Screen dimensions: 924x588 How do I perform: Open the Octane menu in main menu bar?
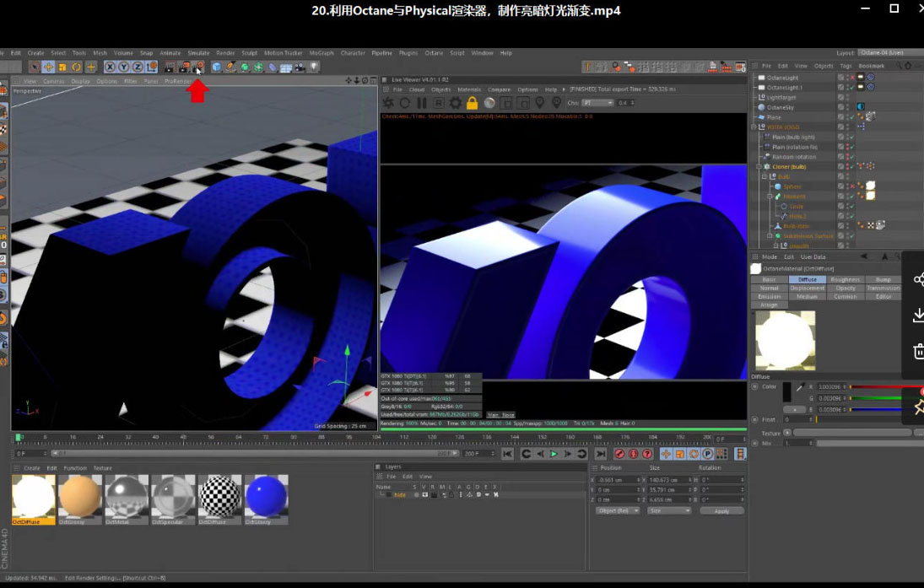coord(434,53)
